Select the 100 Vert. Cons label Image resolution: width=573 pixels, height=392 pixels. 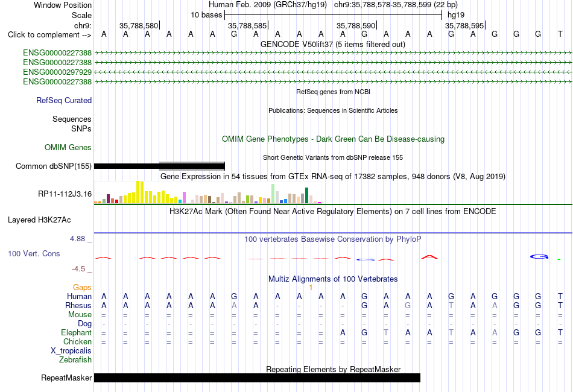pyautogui.click(x=34, y=253)
